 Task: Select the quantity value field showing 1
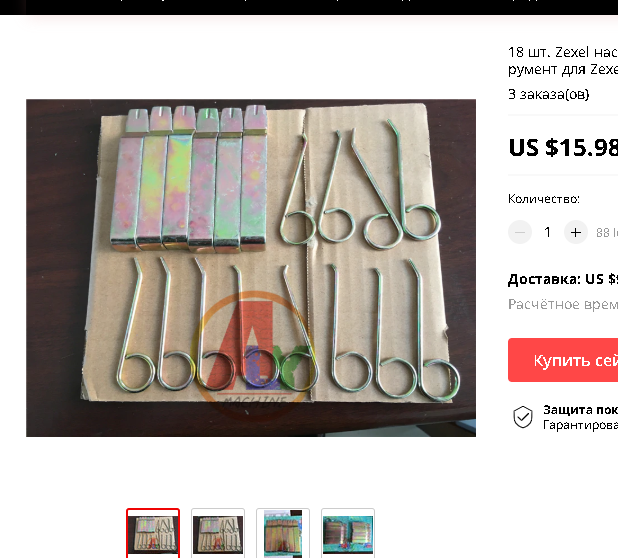tap(547, 232)
